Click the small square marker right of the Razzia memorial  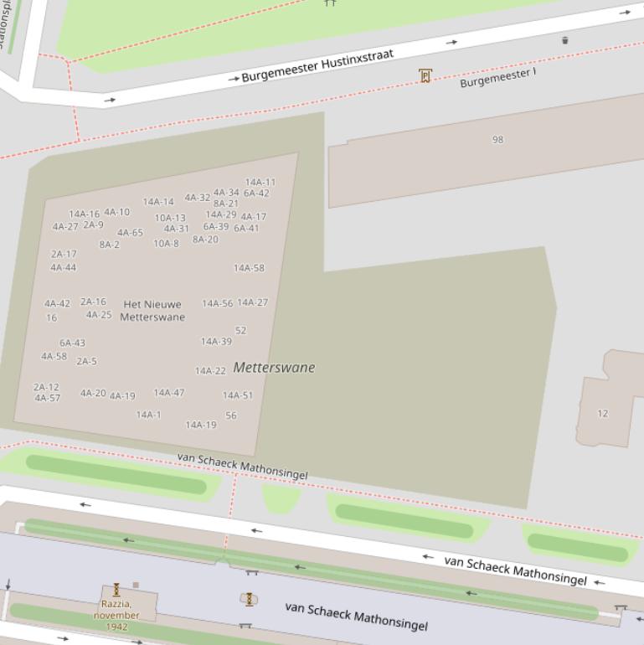tap(136, 585)
